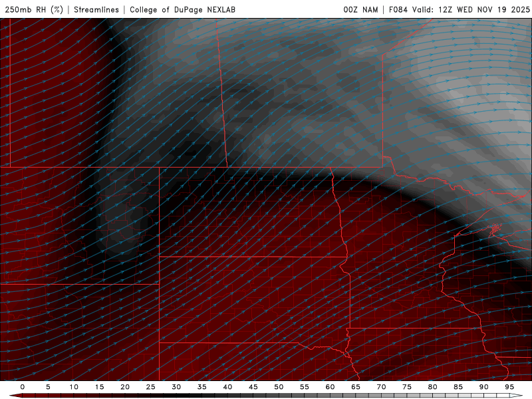The height and width of the screenshot is (399, 532).
Task: Click the colorbar label "95"
Action: coord(509,387)
